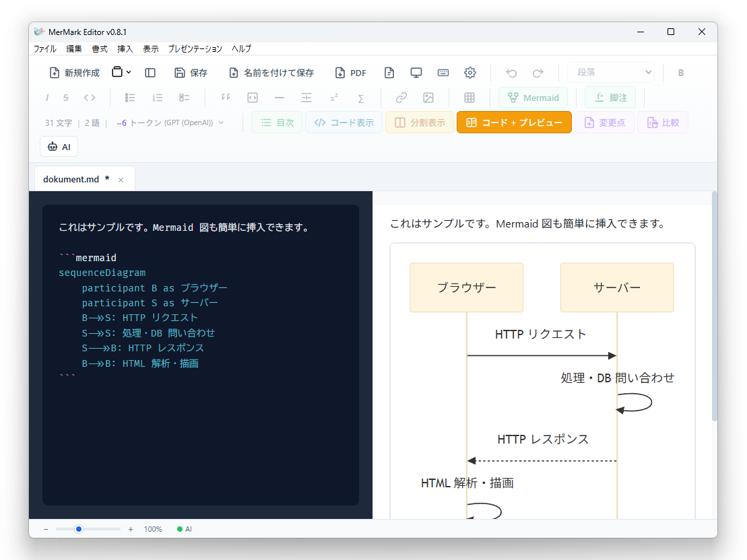747x560 pixels.
Task: Insert a hyperlink
Action: (x=401, y=98)
